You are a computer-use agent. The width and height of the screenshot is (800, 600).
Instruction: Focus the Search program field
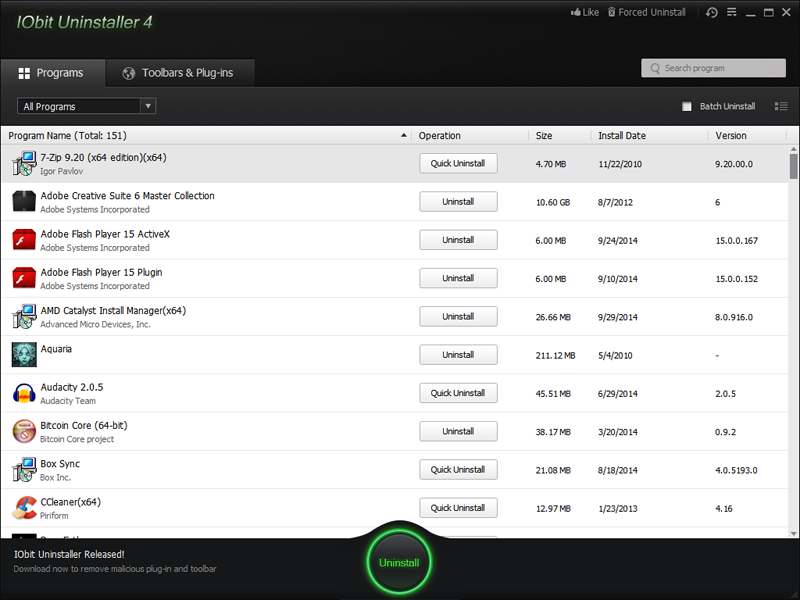[x=716, y=68]
